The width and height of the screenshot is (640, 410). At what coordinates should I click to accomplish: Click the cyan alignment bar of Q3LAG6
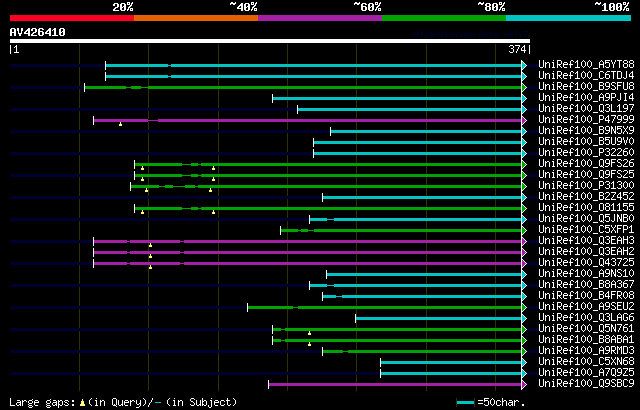(x=439, y=319)
